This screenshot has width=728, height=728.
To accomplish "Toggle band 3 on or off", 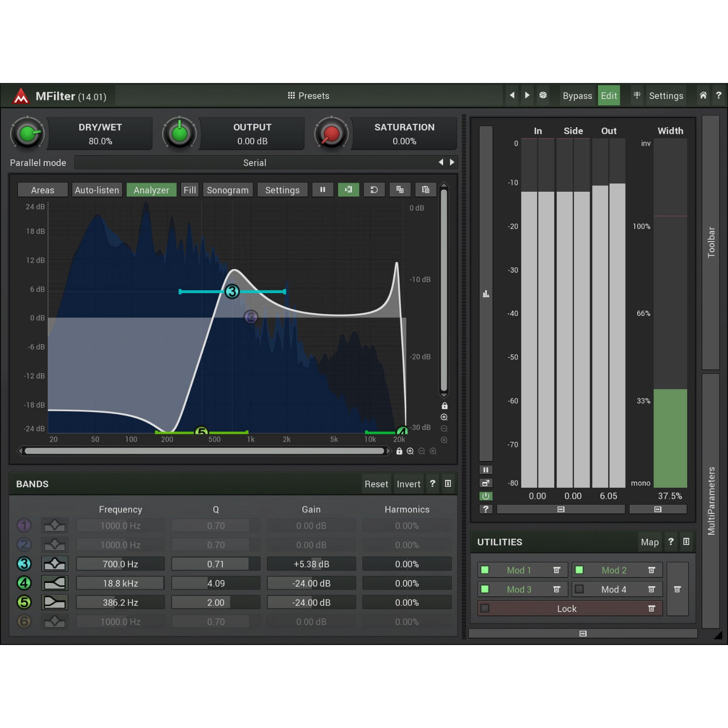I will (24, 564).
